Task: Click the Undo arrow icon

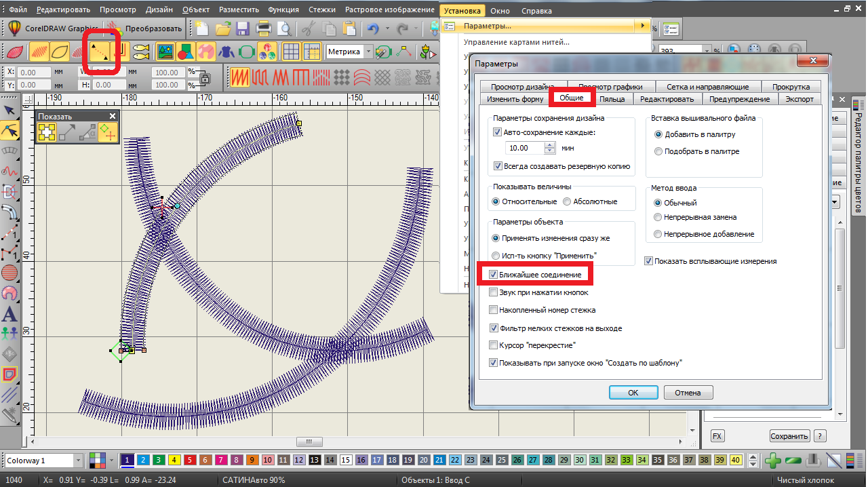Action: click(x=372, y=29)
